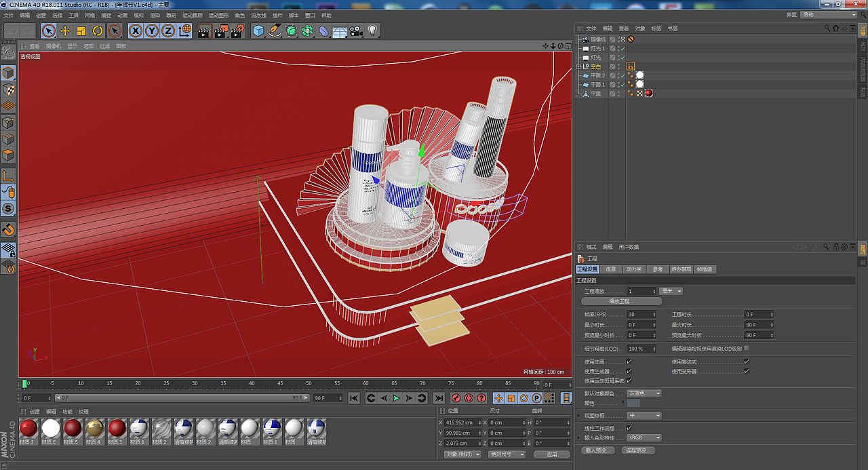Screen dimensions: 868x470
Task: Open 对象 menu in object manager
Action: 640,28
